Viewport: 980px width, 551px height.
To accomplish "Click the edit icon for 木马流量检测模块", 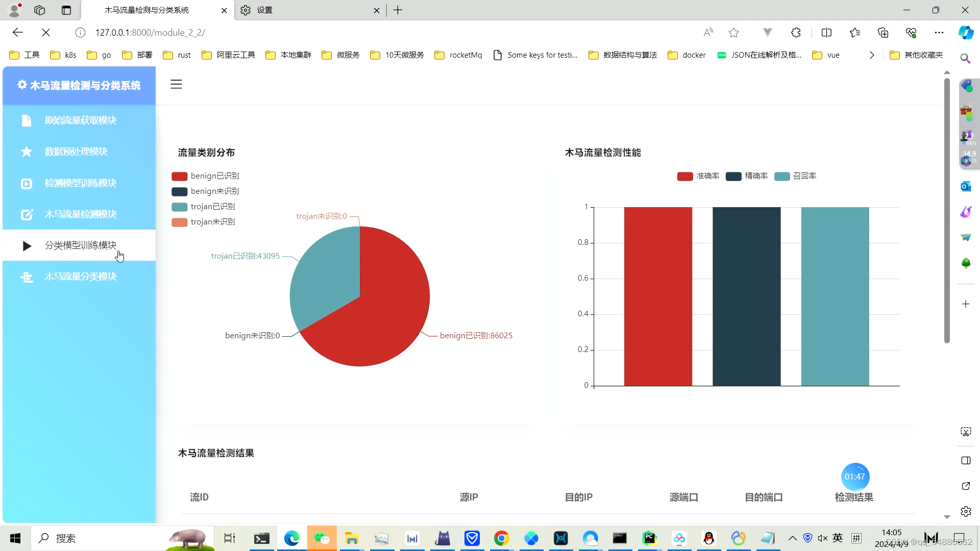I will (27, 214).
